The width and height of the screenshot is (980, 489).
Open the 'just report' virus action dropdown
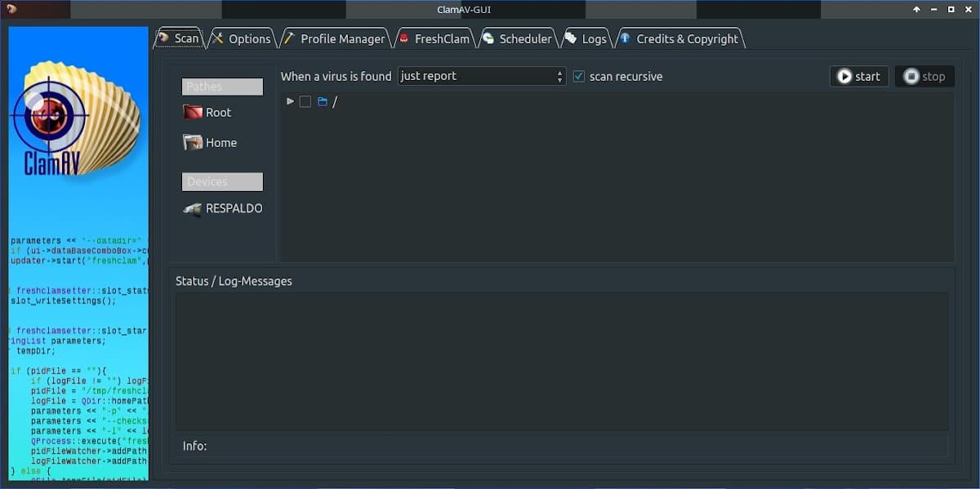pos(482,76)
